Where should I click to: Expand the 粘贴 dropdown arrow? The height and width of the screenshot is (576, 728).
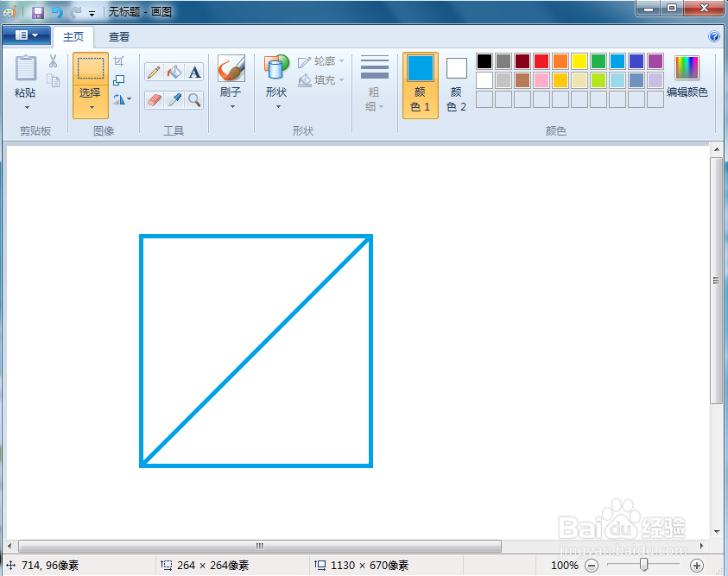pos(27,107)
